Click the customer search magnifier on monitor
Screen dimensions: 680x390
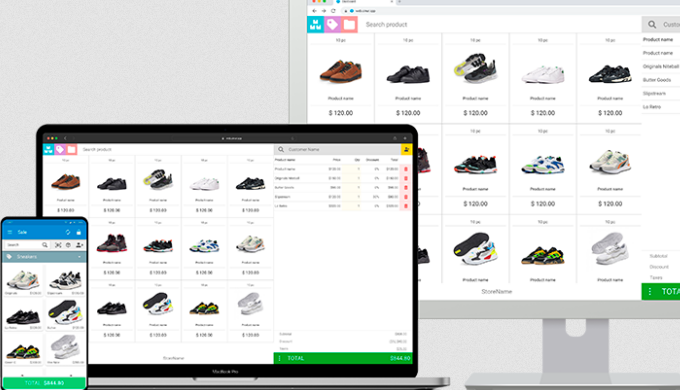[x=652, y=25]
